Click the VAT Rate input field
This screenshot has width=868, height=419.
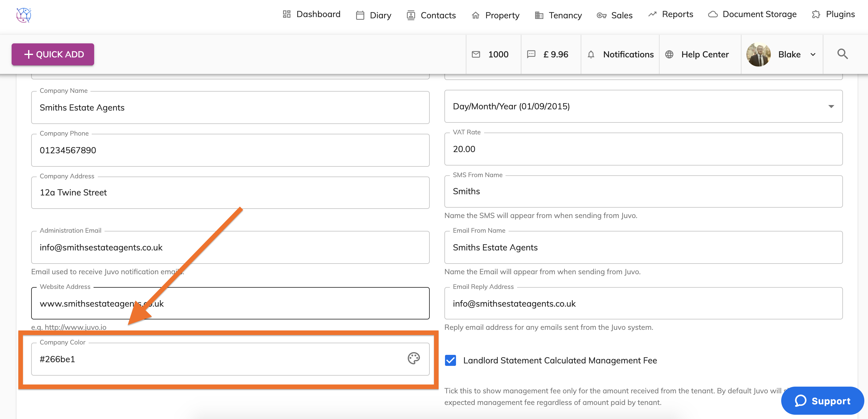click(x=643, y=149)
